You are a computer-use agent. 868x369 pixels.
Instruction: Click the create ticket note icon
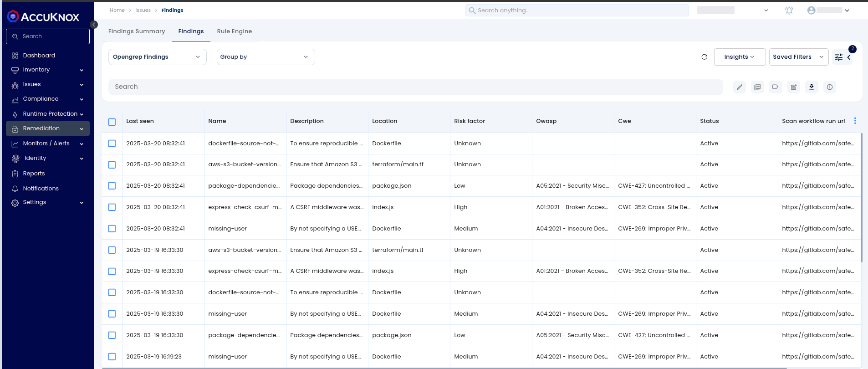(794, 87)
